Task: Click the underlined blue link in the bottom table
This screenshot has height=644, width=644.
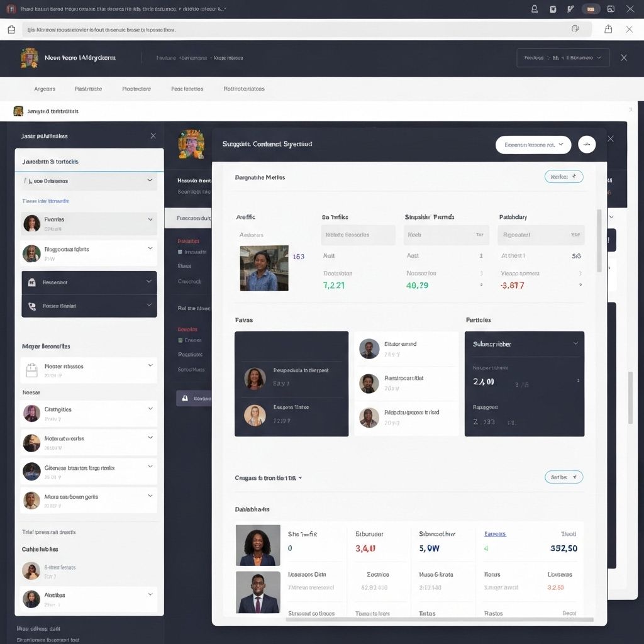Action: coord(495,534)
